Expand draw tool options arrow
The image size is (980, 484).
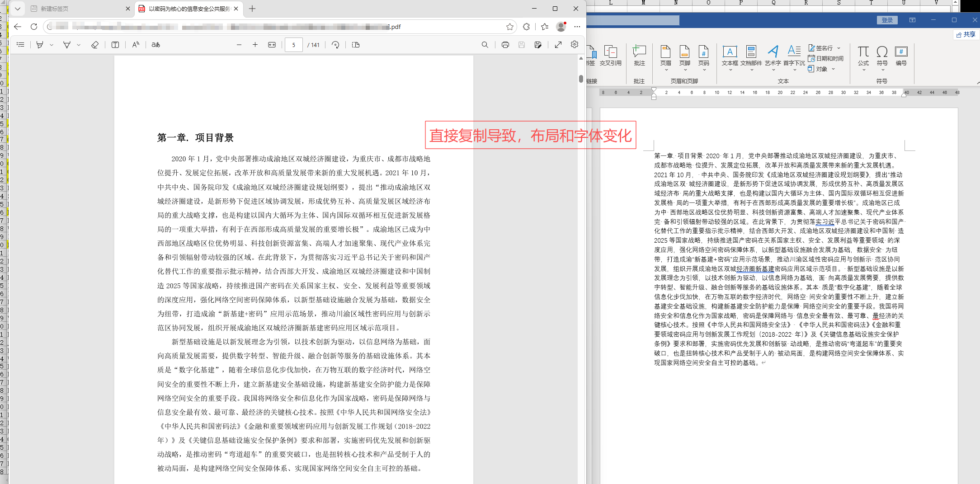point(79,45)
